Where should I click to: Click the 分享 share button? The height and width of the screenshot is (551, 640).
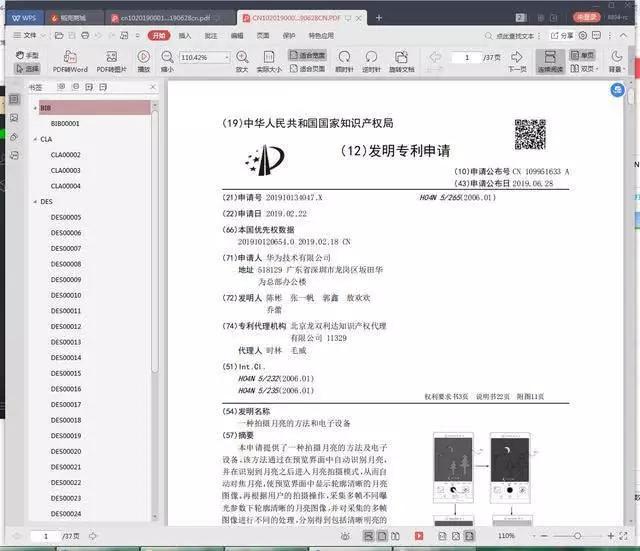click(x=562, y=36)
